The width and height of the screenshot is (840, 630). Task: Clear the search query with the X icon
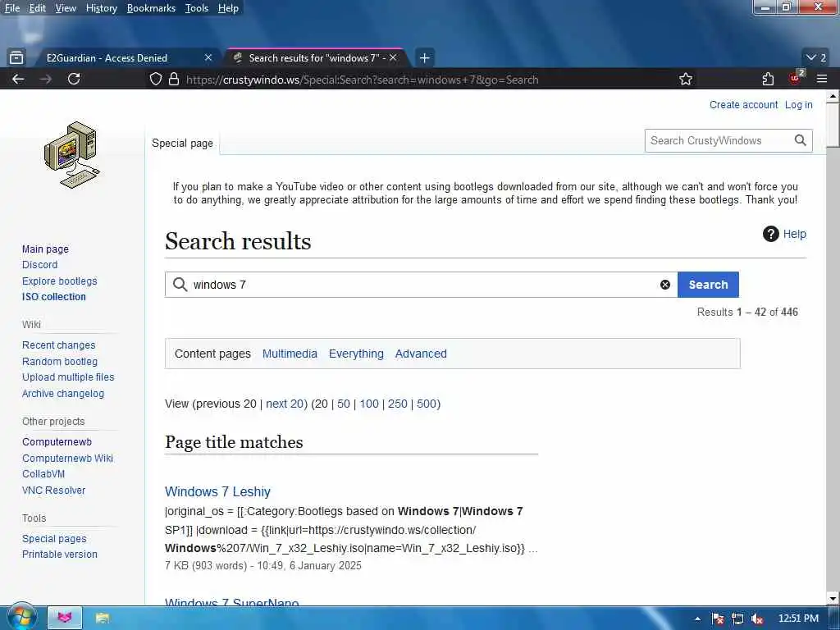point(664,285)
